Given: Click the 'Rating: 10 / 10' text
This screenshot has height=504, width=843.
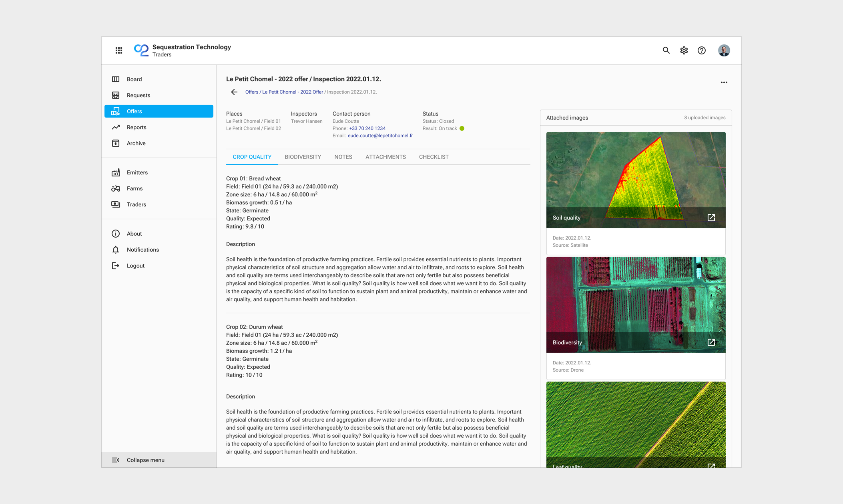Looking at the screenshot, I should point(244,375).
